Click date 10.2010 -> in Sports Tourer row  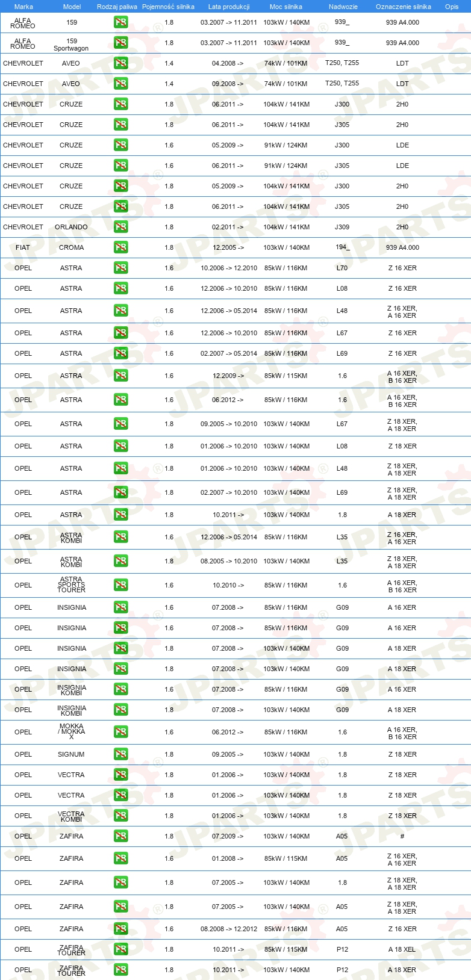tap(228, 585)
